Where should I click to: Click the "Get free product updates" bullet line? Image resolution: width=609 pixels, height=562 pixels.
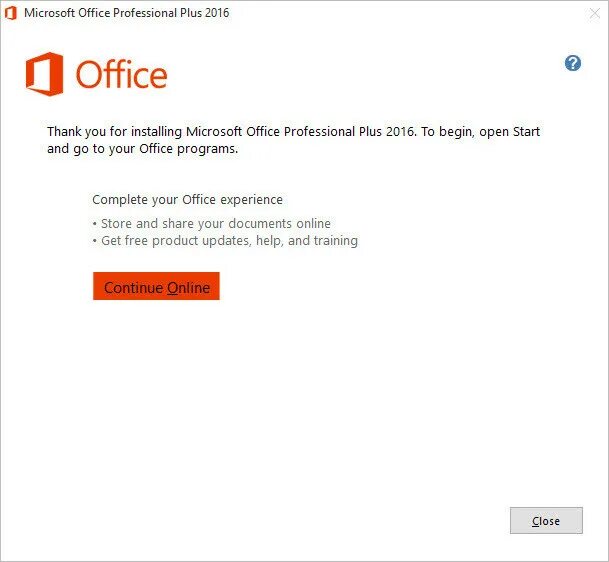tap(175, 241)
